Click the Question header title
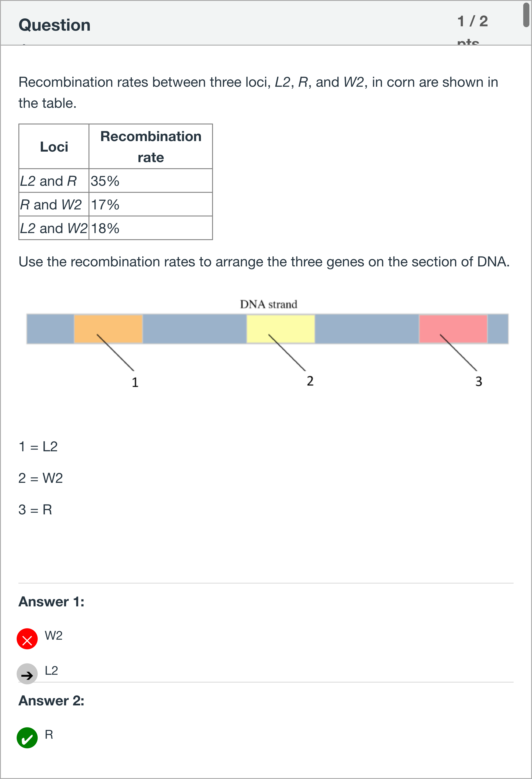 55,25
